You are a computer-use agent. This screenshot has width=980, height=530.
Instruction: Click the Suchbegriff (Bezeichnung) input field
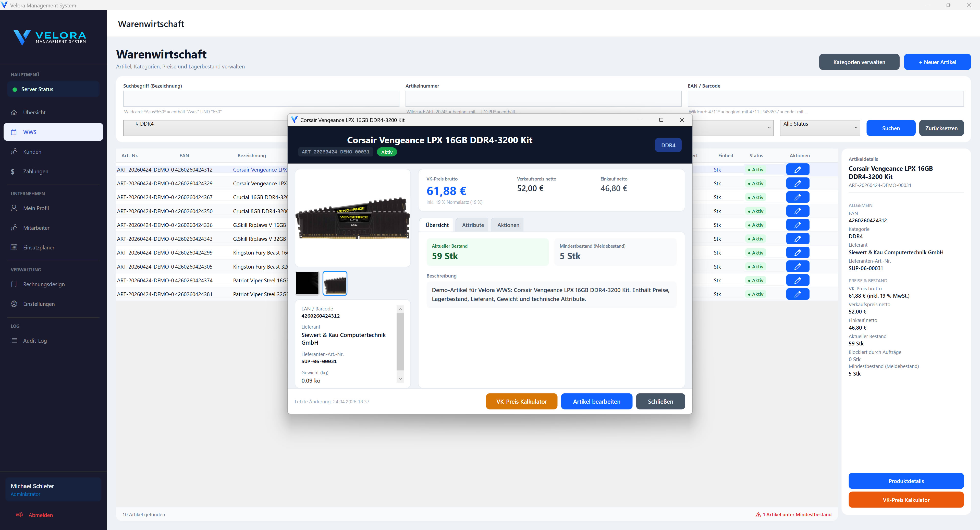click(261, 99)
